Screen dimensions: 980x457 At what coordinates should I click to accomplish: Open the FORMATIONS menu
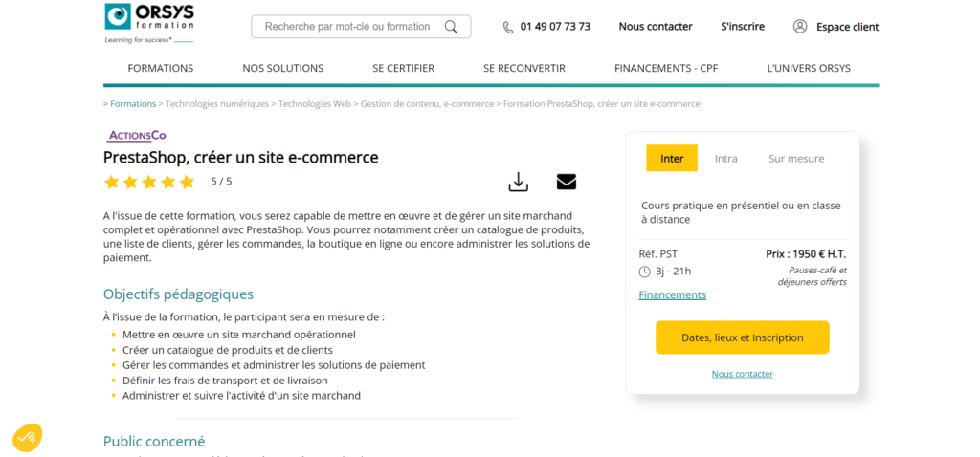tap(161, 68)
